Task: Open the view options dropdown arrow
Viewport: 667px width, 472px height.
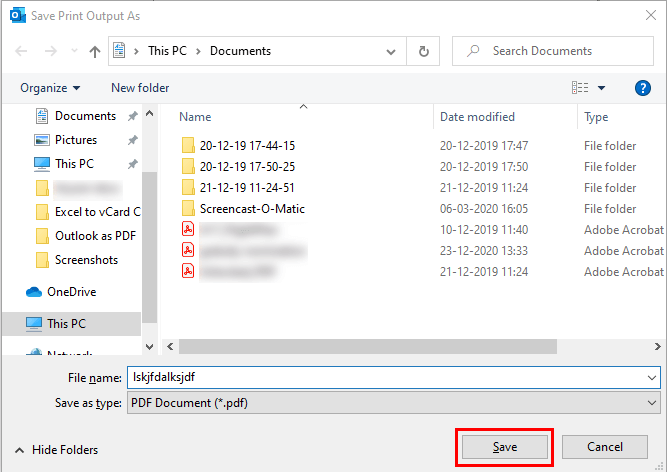Action: pos(601,88)
